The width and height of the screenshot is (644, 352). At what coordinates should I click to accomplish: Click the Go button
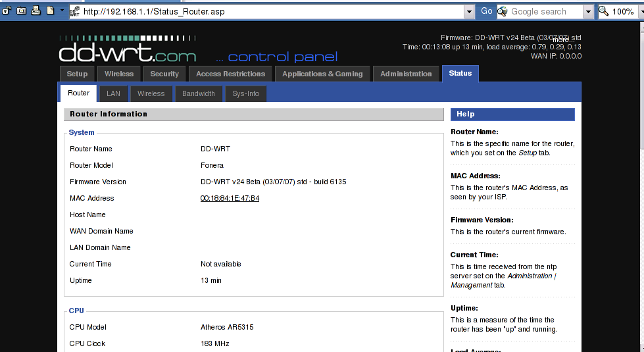click(486, 11)
